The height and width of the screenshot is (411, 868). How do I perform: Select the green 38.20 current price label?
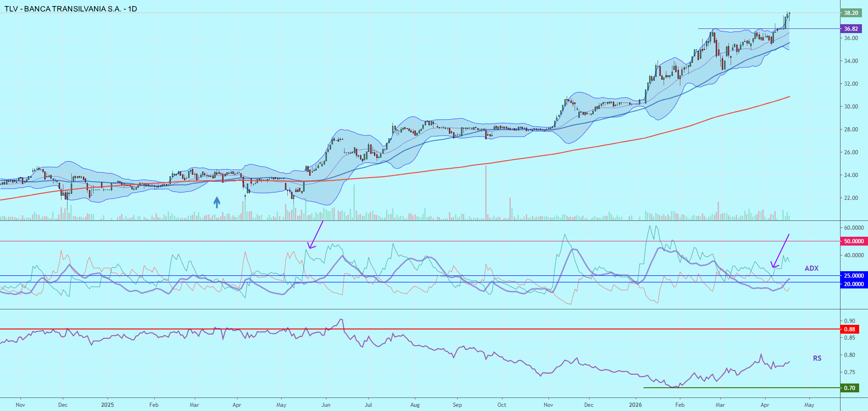851,13
